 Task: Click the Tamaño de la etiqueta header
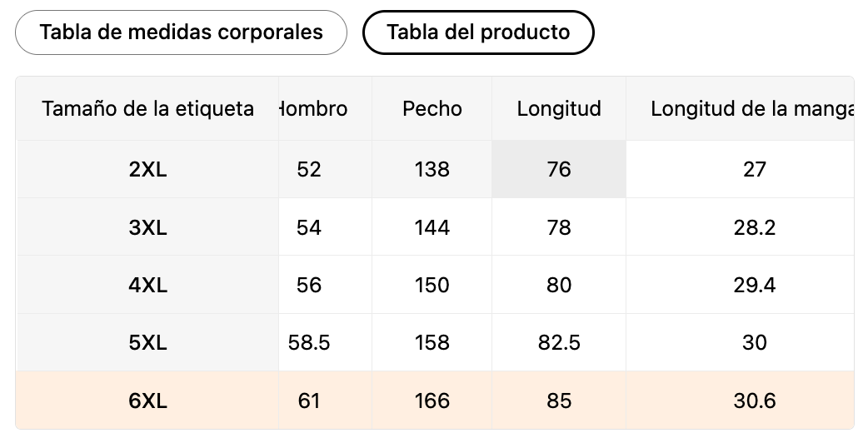pyautogui.click(x=148, y=109)
